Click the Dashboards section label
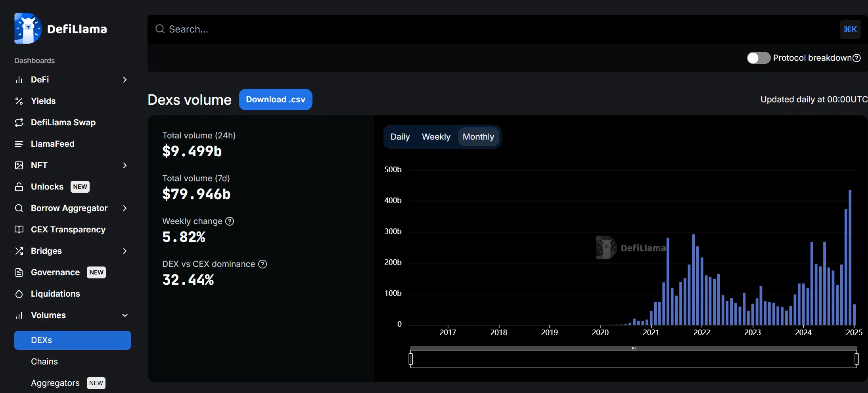 pos(34,61)
